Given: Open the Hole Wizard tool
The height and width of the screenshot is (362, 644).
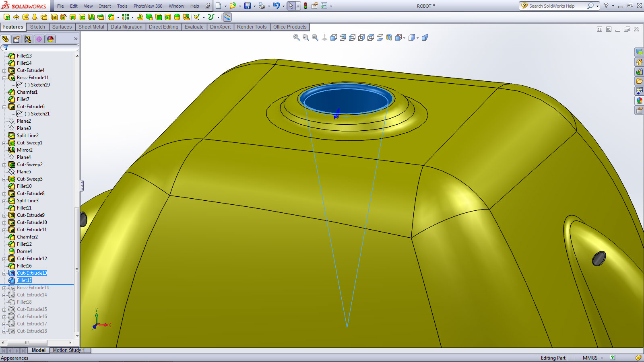Looking at the screenshot, I should [x=63, y=17].
